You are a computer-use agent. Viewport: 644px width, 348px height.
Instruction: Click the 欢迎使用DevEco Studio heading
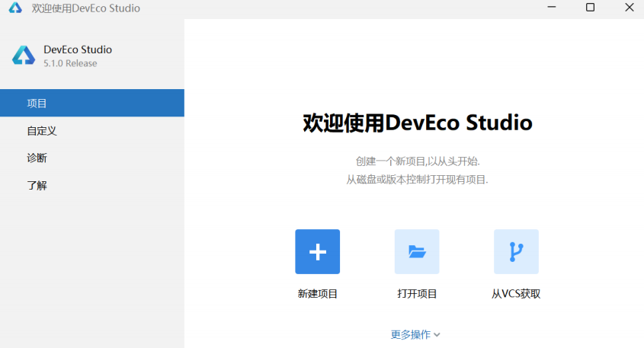pyautogui.click(x=418, y=123)
